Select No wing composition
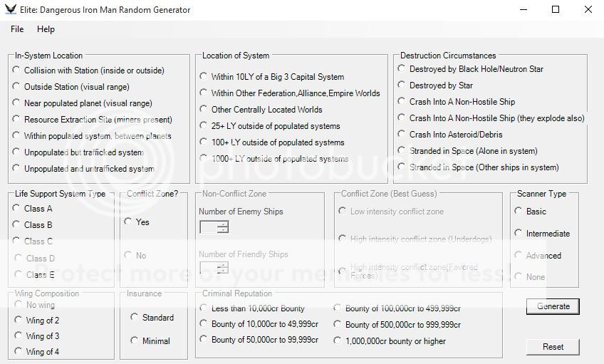604x364 pixels. pos(35,305)
